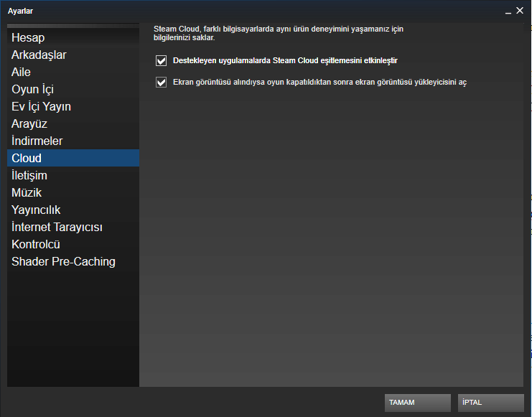Select Yayıncılık in the sidebar
Viewport: 532px width, 417px height.
click(36, 210)
